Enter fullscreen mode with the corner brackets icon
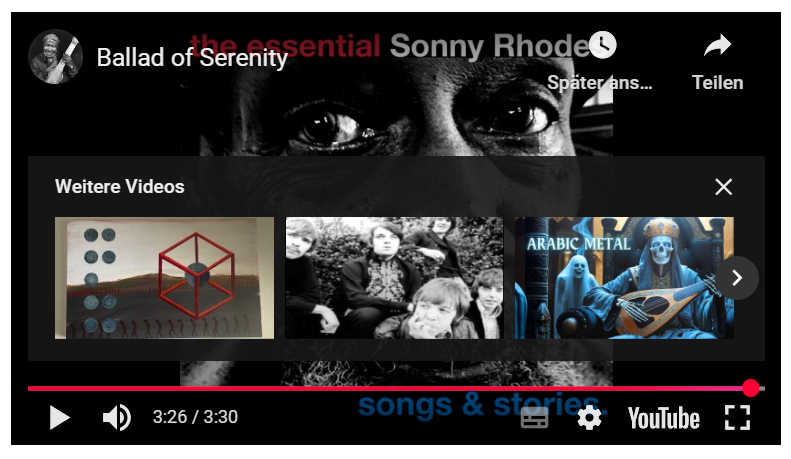791x459 pixels. (x=738, y=418)
